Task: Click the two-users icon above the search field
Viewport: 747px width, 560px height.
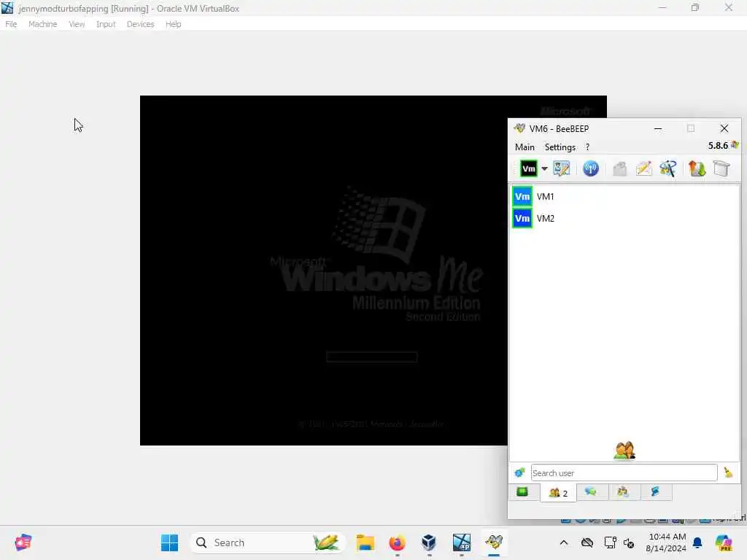Action: point(624,451)
